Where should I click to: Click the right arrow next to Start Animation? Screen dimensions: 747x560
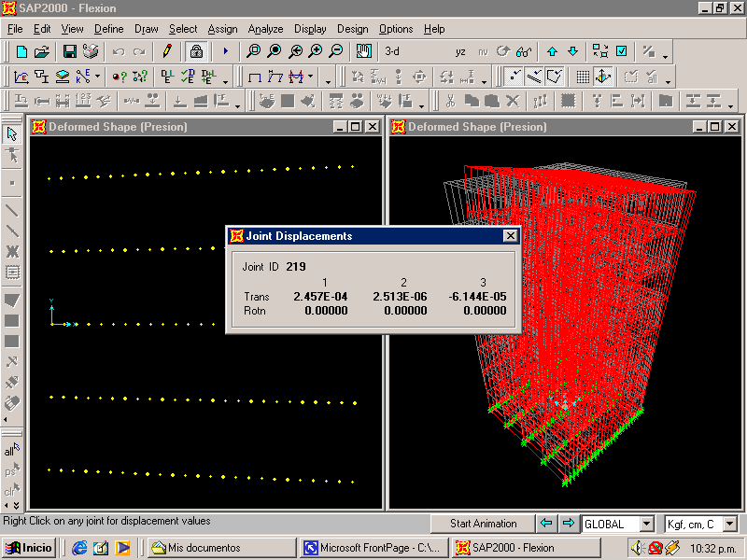point(569,524)
